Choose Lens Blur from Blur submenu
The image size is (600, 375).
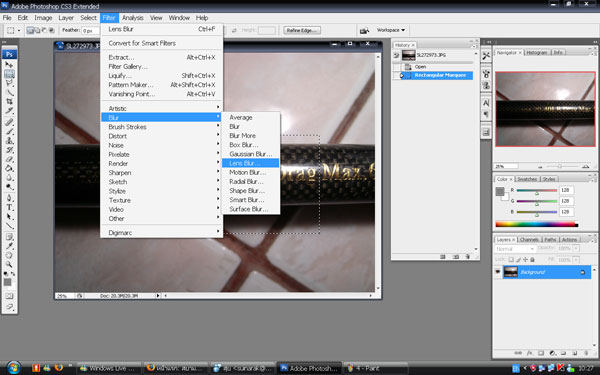(x=251, y=163)
